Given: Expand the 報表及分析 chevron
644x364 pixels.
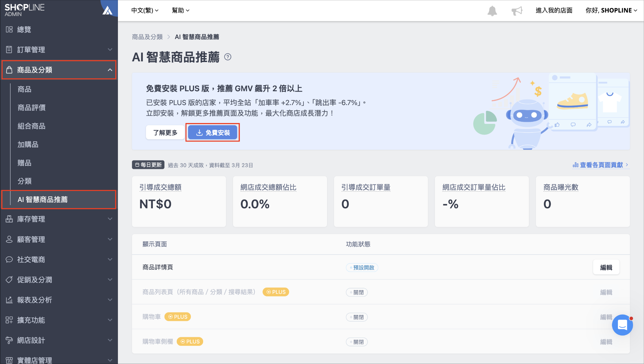Looking at the screenshot, I should pyautogui.click(x=110, y=300).
